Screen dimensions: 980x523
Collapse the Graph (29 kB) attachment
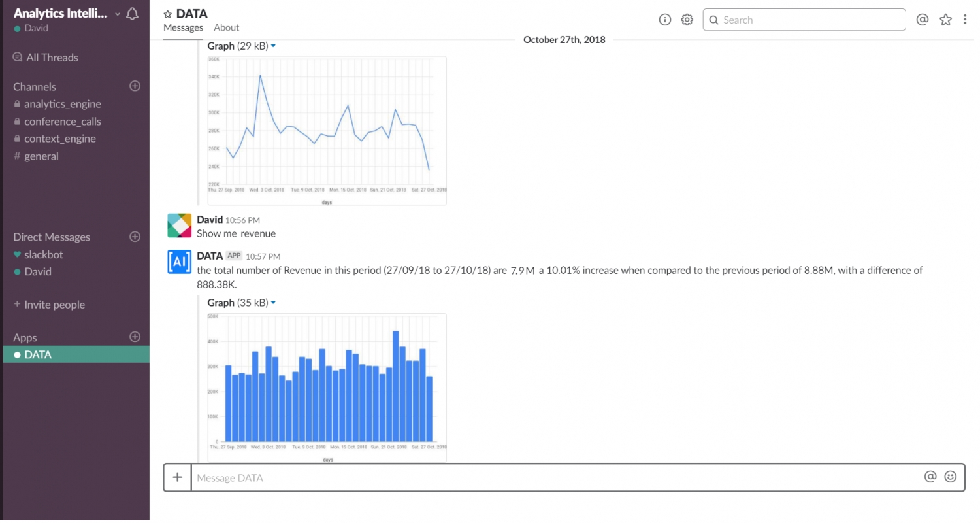click(x=273, y=46)
